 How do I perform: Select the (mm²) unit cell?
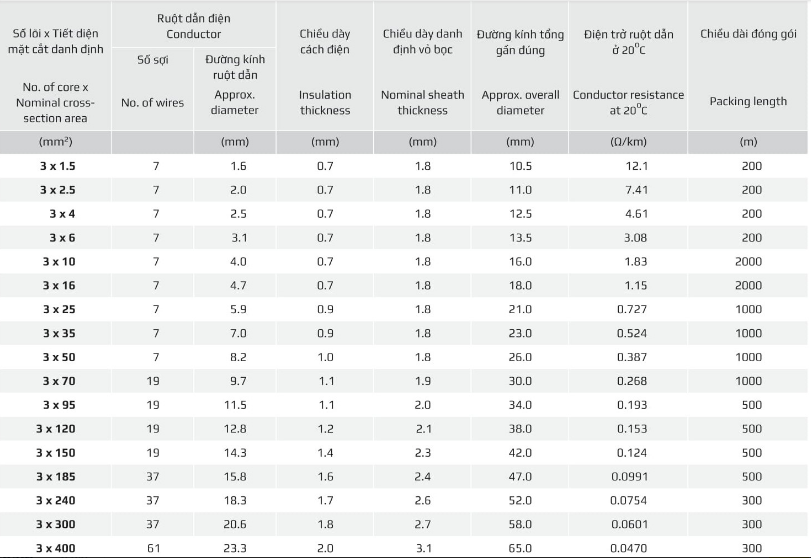point(57,142)
